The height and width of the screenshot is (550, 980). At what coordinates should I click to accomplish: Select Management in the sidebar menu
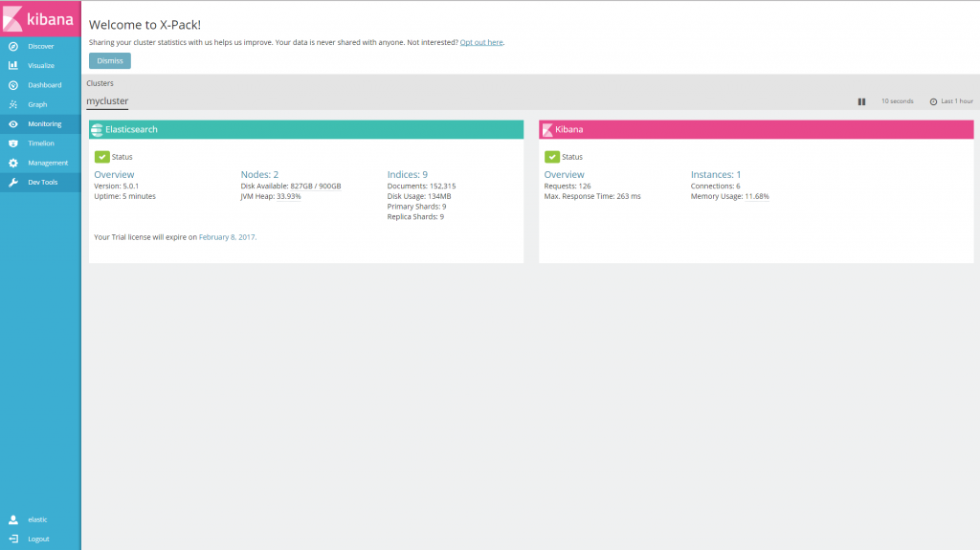pos(48,163)
